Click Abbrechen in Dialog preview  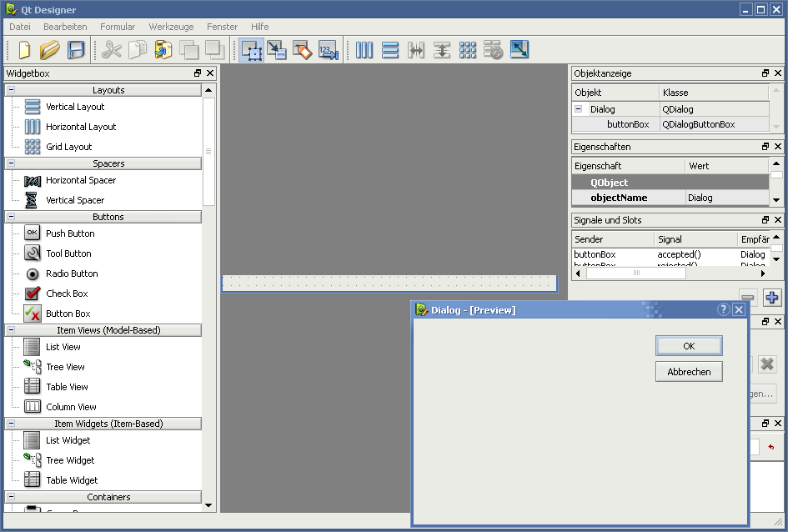pyautogui.click(x=689, y=372)
